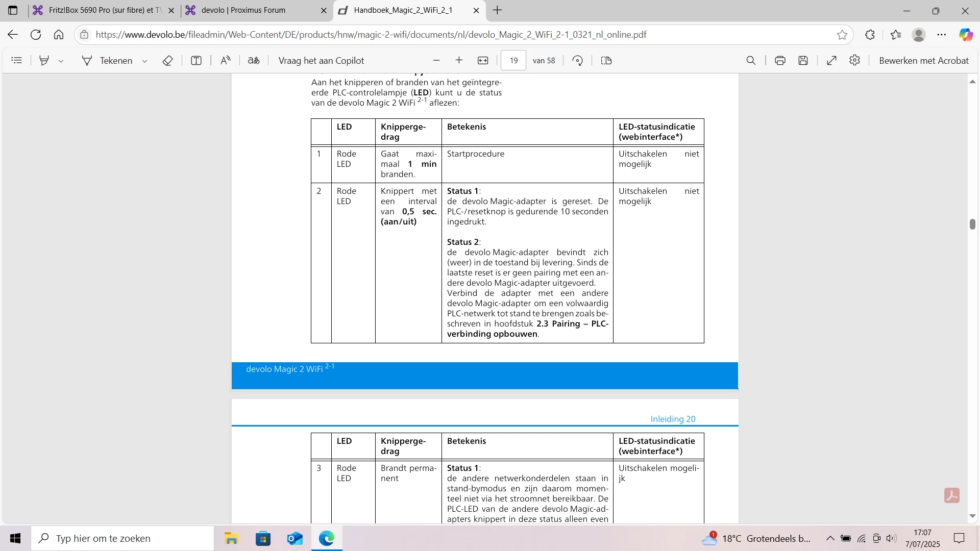Translate the PDF document

254,60
